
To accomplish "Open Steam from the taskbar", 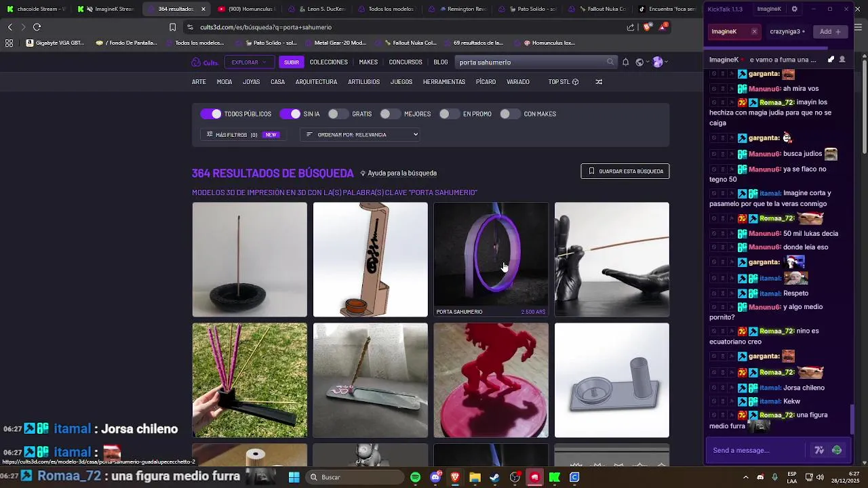I will 495,477.
